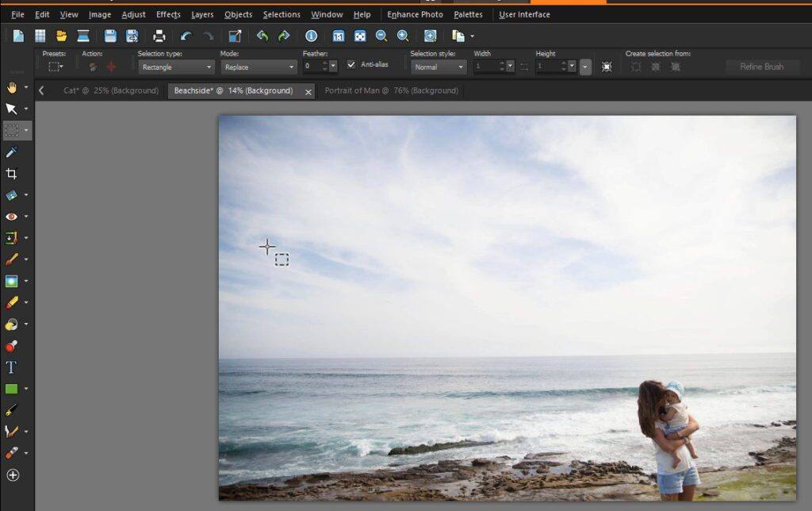Click the Zoom In magnifier icon
The width and height of the screenshot is (812, 511).
click(403, 36)
